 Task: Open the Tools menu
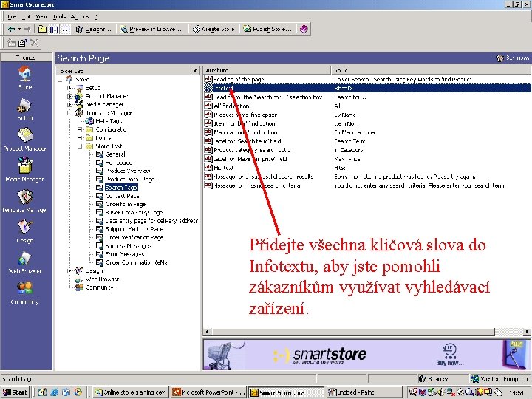pos(59,16)
